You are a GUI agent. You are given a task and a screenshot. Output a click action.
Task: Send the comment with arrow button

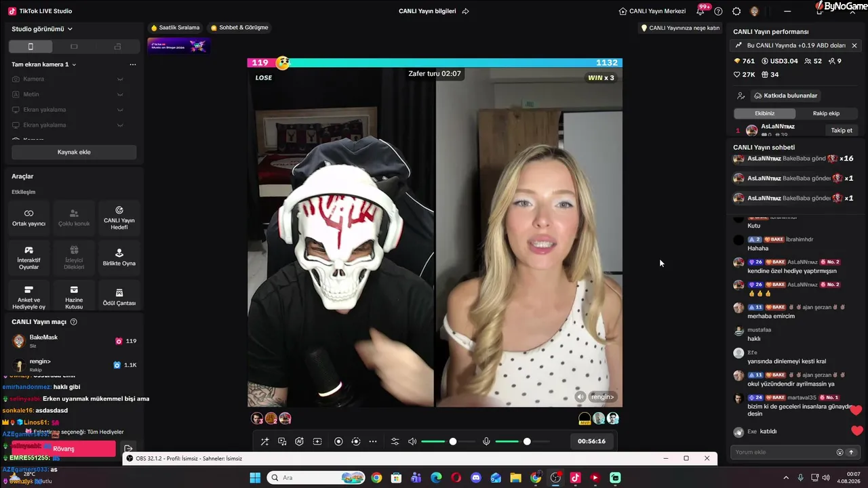851,452
